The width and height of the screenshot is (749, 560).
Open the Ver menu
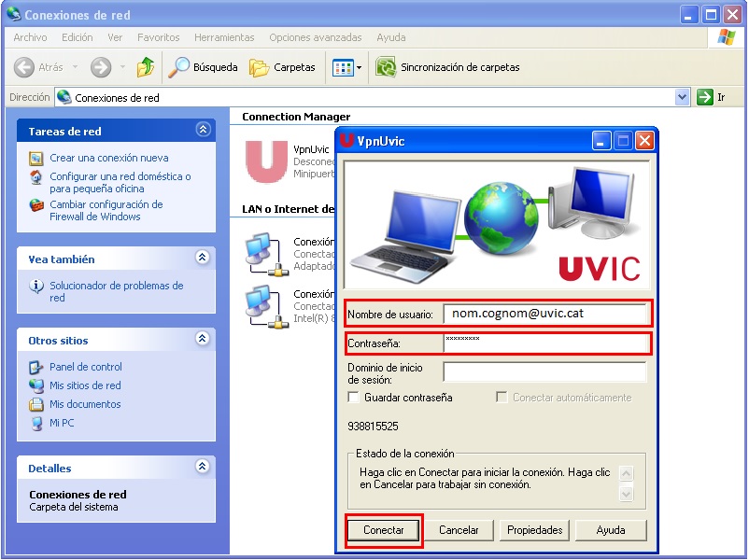pyautogui.click(x=115, y=37)
